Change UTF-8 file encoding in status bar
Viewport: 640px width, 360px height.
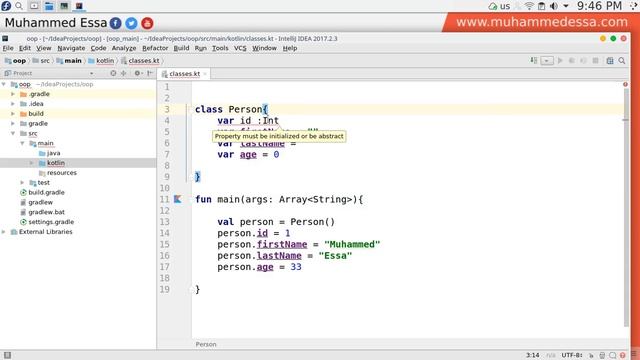(572, 355)
